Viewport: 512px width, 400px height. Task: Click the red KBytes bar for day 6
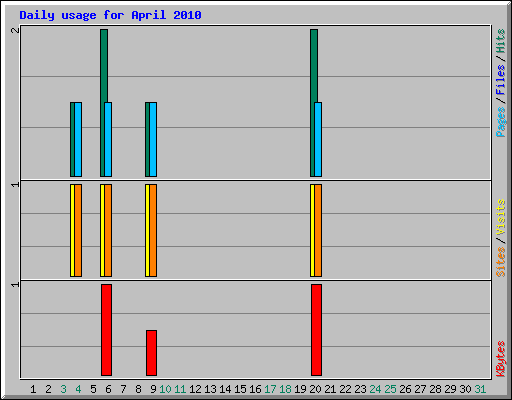tap(106, 330)
